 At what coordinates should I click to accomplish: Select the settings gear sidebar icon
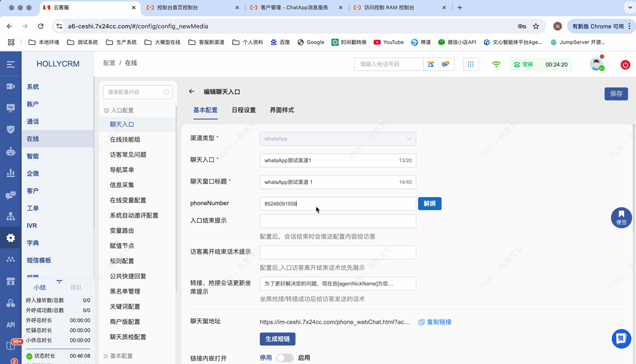[11, 238]
